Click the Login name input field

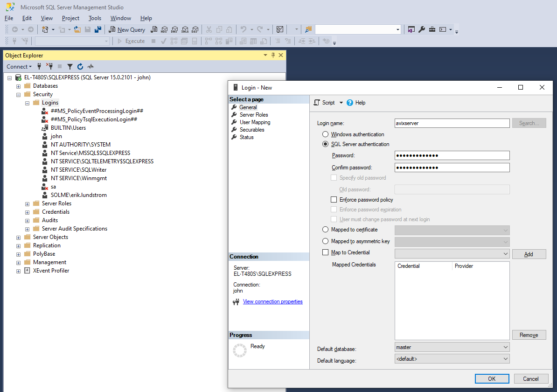[x=452, y=123]
